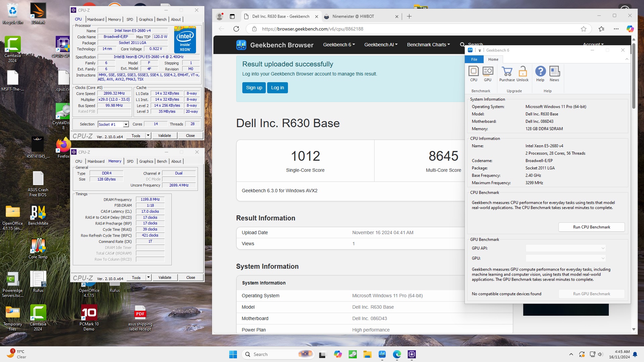
Task: Open File tab in Geekbench 6
Action: coord(474,59)
